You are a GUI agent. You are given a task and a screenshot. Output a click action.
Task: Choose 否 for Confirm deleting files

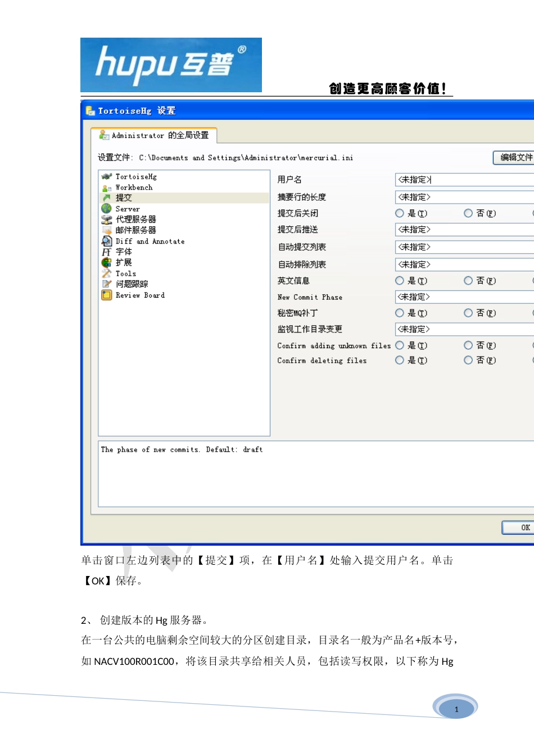(468, 361)
